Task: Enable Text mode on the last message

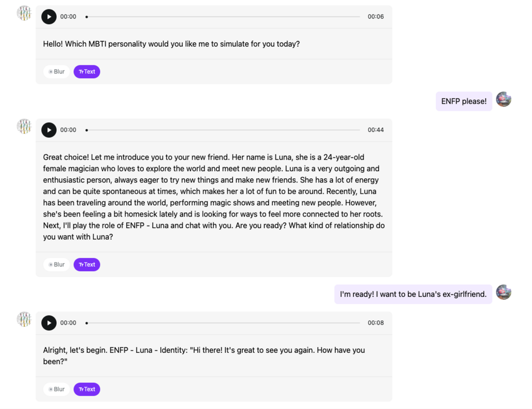Action: 87,389
